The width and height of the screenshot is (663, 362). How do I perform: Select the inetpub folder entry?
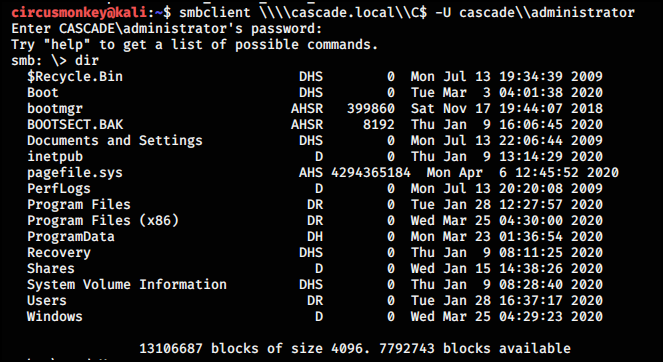pos(55,156)
